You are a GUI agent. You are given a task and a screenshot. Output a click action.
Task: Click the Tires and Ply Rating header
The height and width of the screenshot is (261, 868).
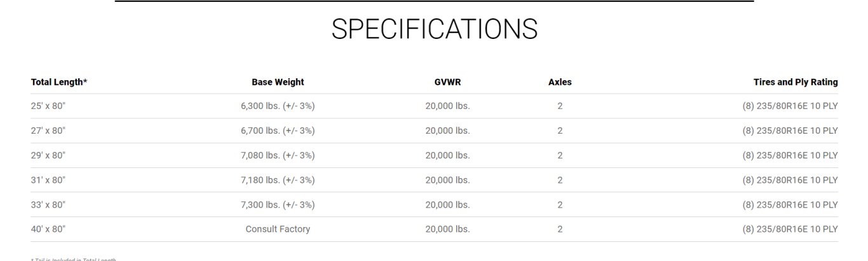click(x=795, y=82)
